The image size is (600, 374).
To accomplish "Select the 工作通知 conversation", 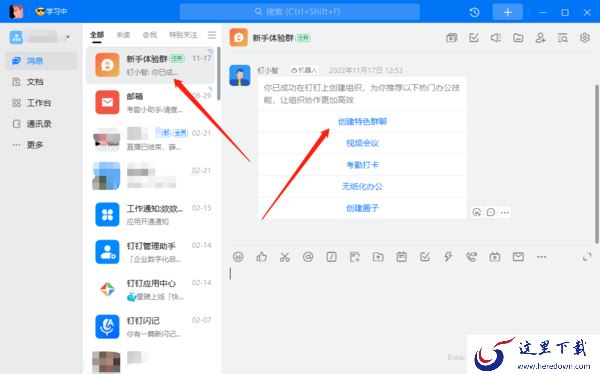I will point(151,214).
